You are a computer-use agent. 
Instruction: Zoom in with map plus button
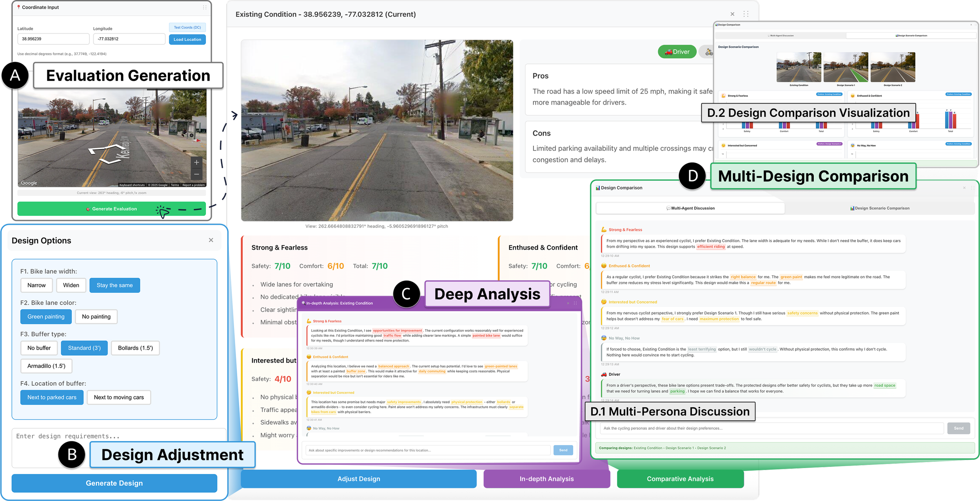tap(196, 162)
